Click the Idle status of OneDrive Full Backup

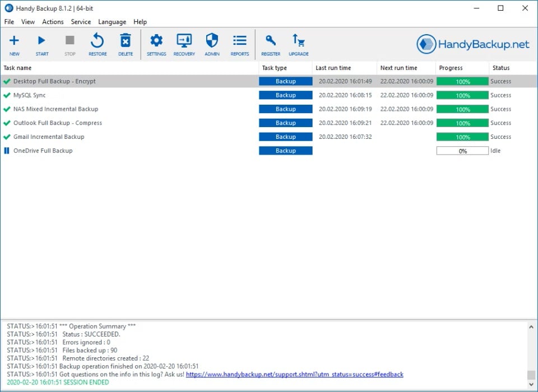pos(495,151)
